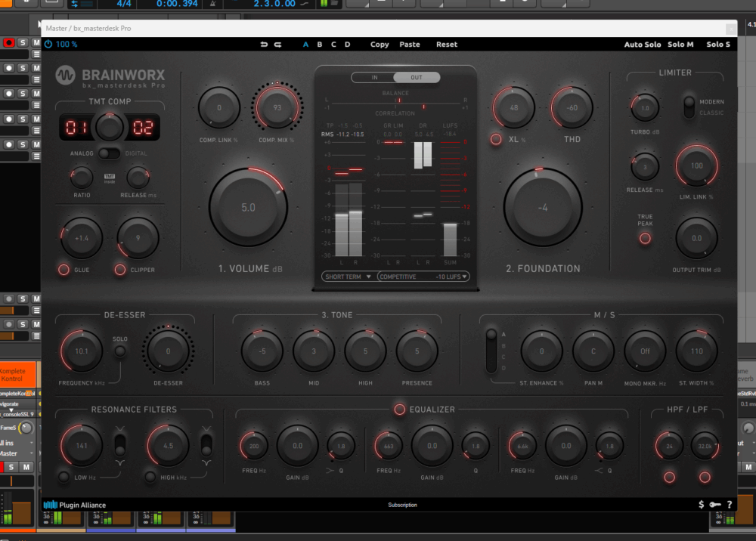756x541 pixels.
Task: Click the Brainworx logo icon
Action: coord(65,75)
